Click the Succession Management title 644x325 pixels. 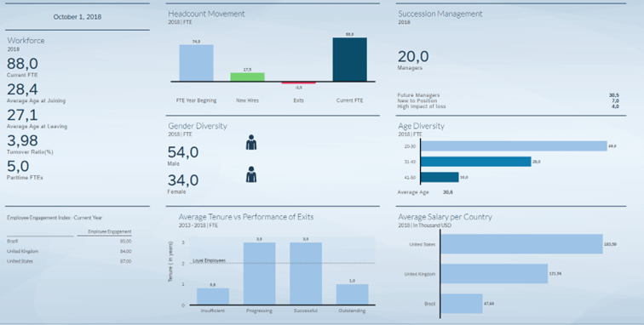coord(440,14)
